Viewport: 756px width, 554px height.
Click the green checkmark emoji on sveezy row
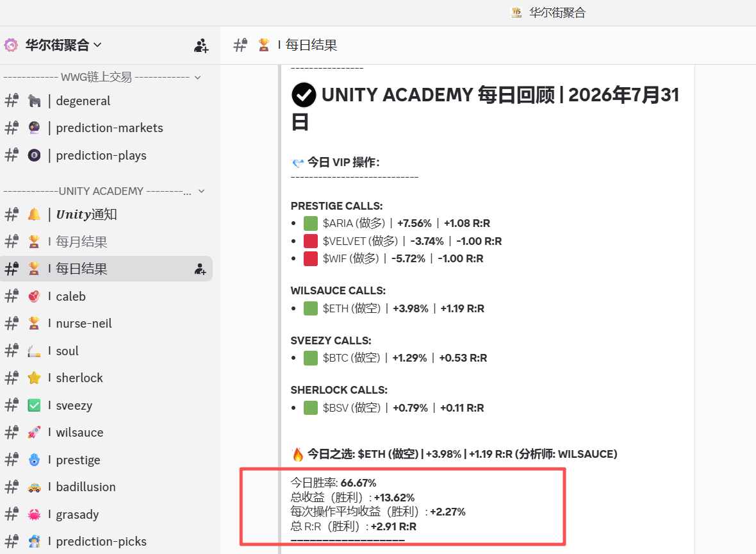coord(34,405)
